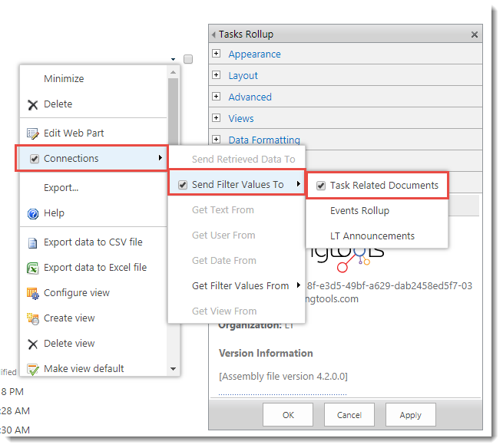Click the menu scrollbar down arrow

(174, 369)
